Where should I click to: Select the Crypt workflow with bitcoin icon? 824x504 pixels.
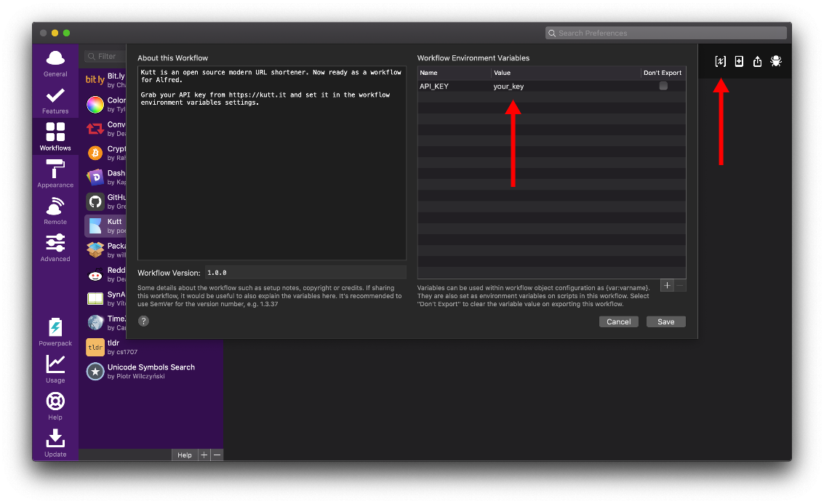(x=105, y=153)
